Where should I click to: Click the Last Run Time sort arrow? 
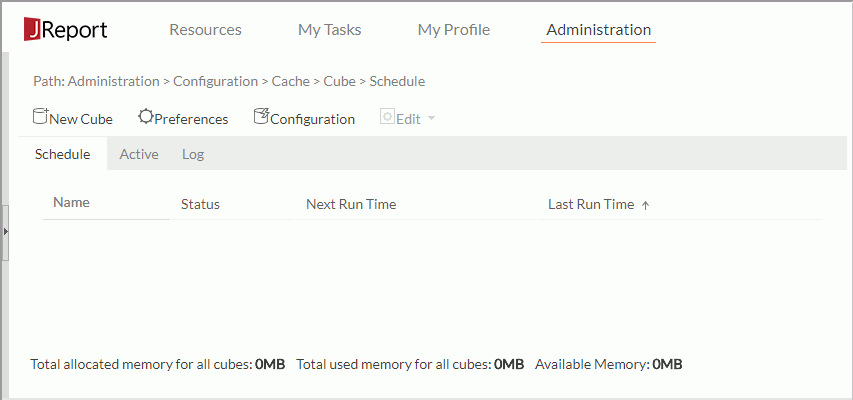click(645, 205)
